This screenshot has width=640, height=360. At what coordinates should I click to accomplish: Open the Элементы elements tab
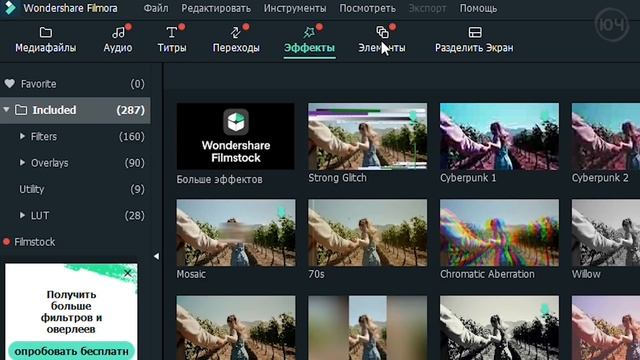click(x=382, y=40)
